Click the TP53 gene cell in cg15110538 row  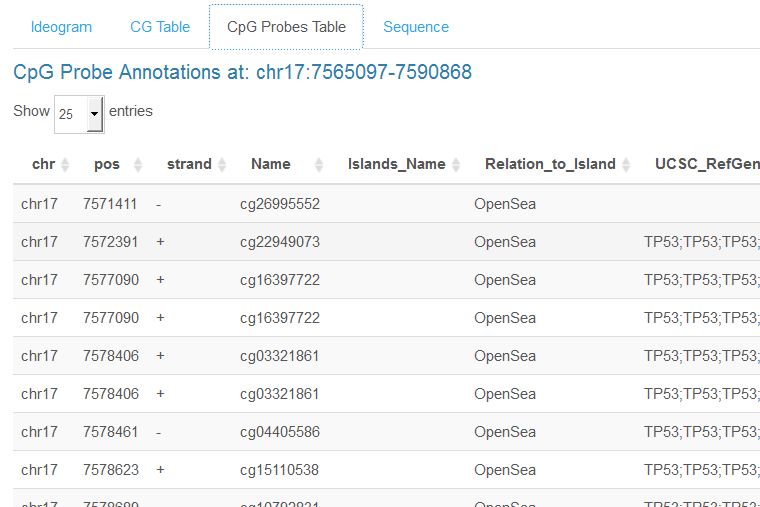pos(702,470)
